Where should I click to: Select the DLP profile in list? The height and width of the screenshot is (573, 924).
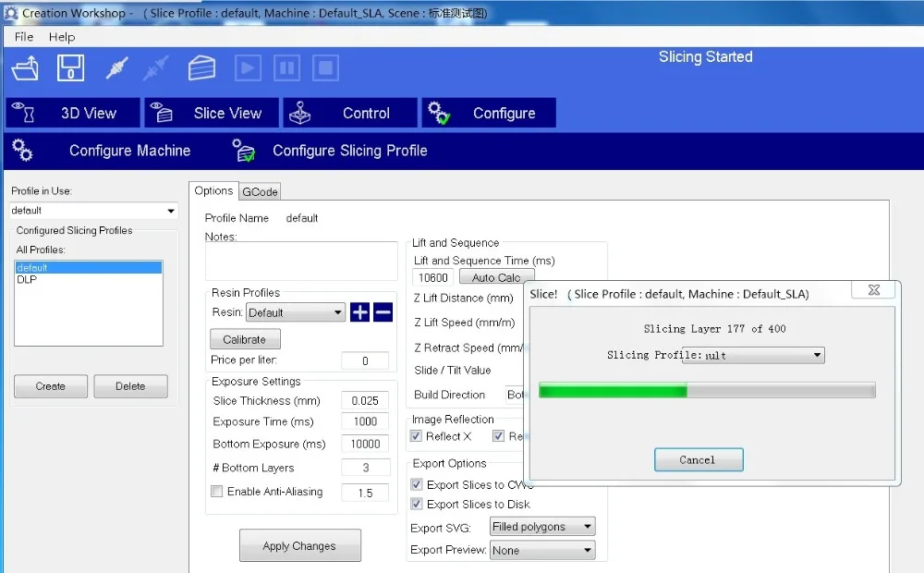27,279
